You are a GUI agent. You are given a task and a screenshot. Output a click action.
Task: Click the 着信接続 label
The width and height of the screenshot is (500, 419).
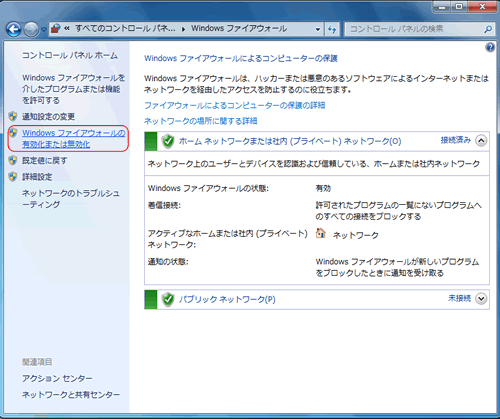coord(164,206)
